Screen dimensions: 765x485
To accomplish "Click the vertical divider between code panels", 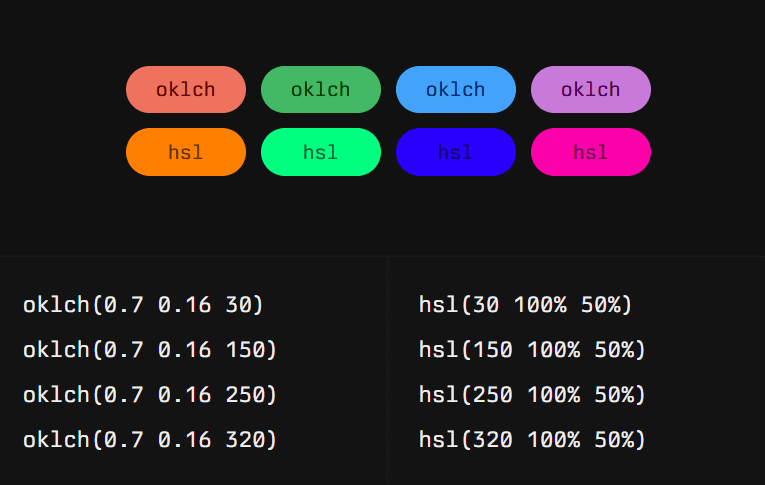I will click(387, 370).
